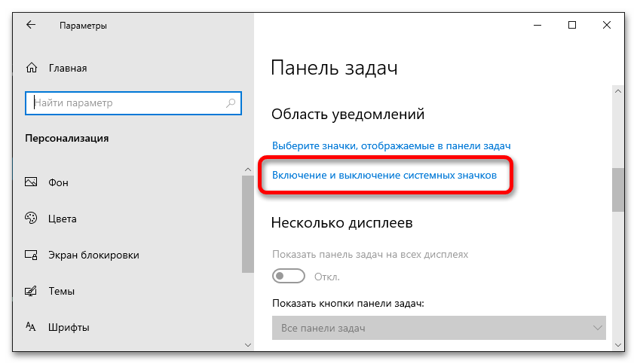
Task: Click the Параметры window title
Action: click(x=83, y=26)
